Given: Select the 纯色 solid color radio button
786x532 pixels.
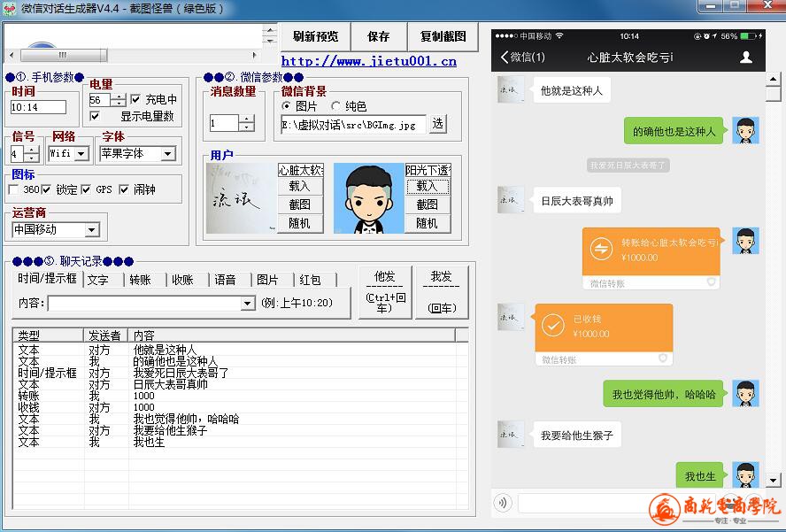Looking at the screenshot, I should point(335,106).
